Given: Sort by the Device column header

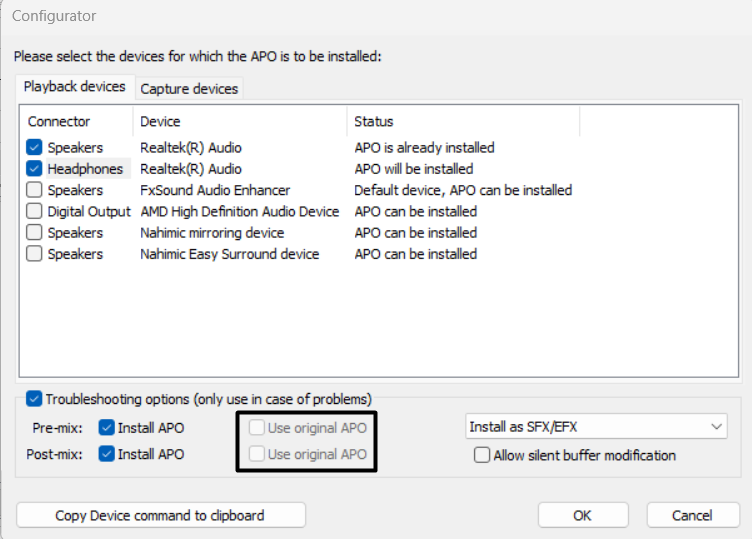Looking at the screenshot, I should (x=160, y=121).
